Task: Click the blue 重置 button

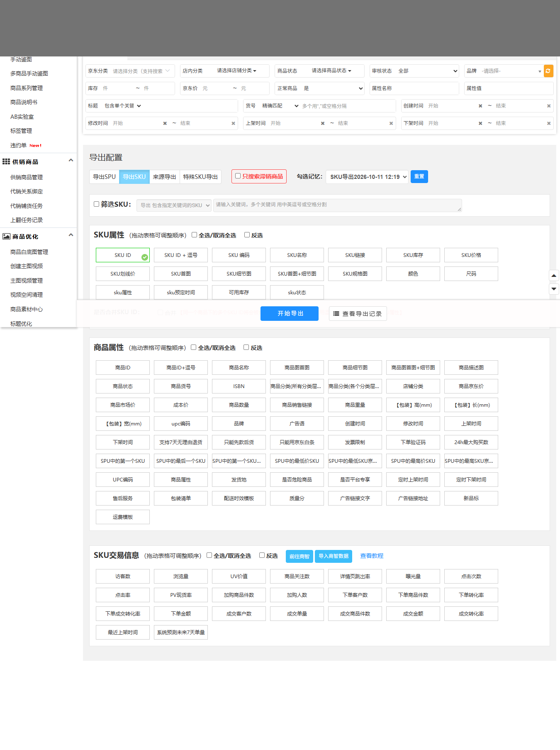Action: (x=419, y=177)
